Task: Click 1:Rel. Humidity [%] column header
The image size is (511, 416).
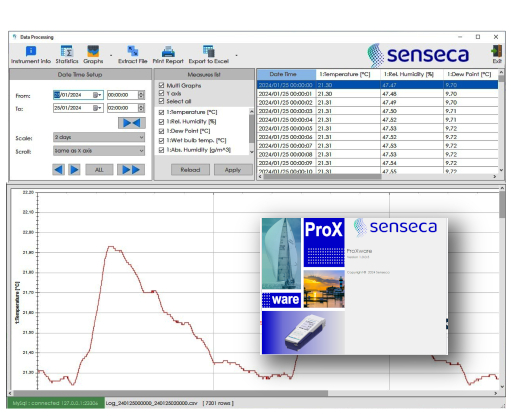Action: click(x=412, y=74)
